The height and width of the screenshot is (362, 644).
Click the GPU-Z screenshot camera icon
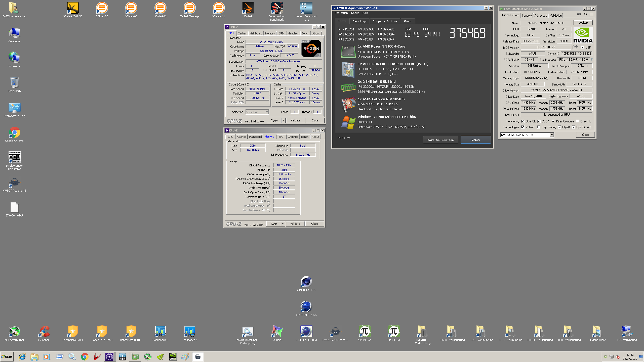coord(579,14)
